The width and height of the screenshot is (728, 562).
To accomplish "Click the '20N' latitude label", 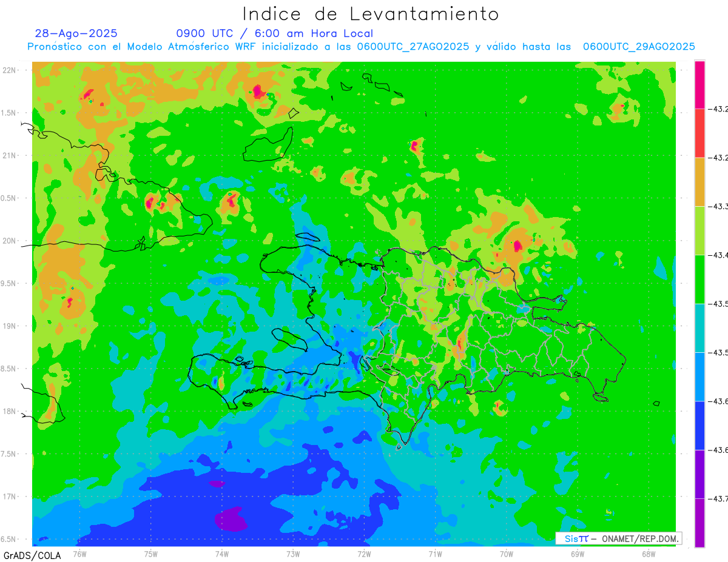I will [x=8, y=241].
